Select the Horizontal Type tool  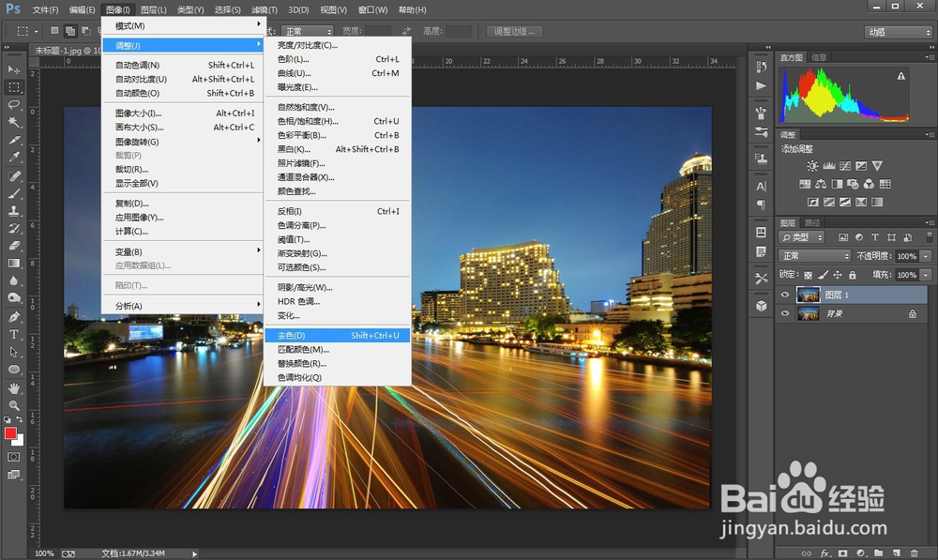click(14, 335)
